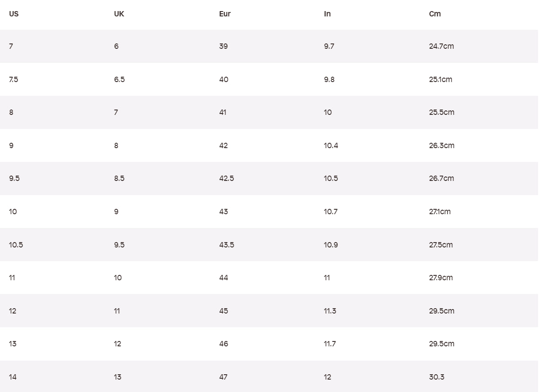Select the UK 8.5 cell
The image size is (539, 392).
pyautogui.click(x=119, y=178)
